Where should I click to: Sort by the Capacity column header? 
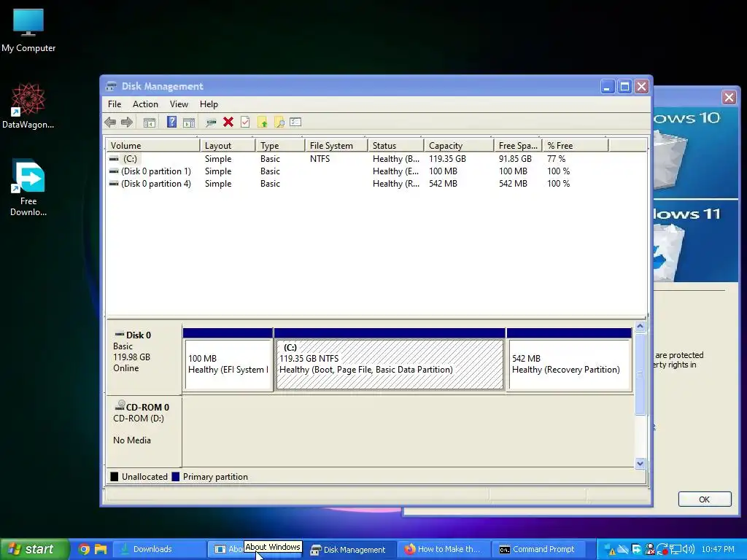click(458, 145)
